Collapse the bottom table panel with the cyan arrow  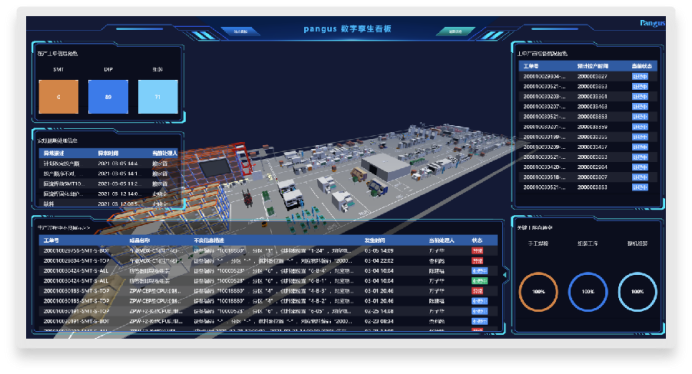(x=505, y=275)
